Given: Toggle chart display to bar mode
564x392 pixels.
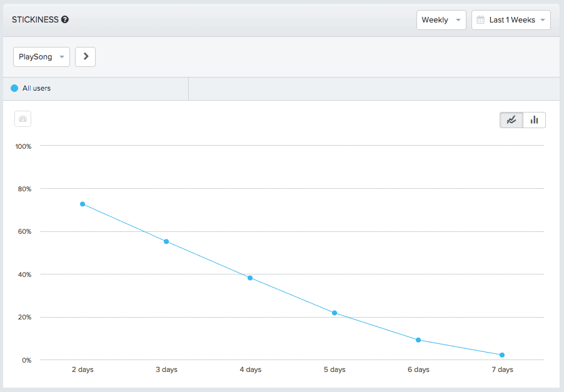Looking at the screenshot, I should click(x=535, y=119).
